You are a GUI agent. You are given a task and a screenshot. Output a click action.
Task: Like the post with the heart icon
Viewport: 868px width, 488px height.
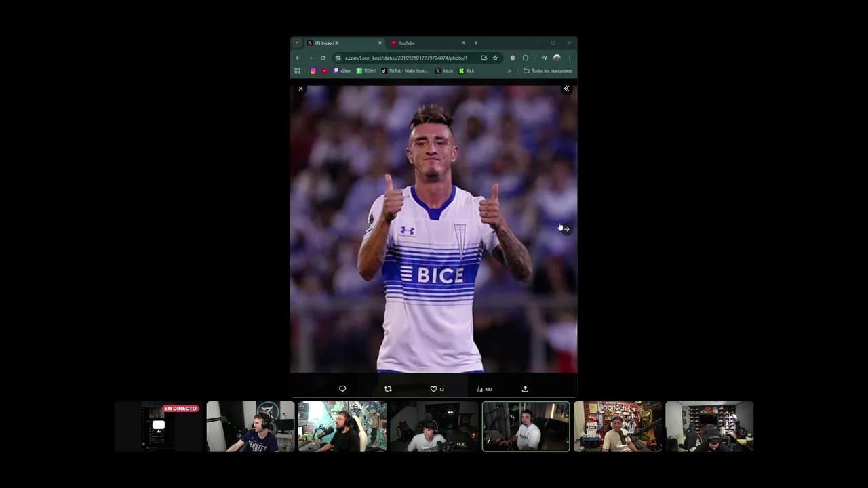434,389
